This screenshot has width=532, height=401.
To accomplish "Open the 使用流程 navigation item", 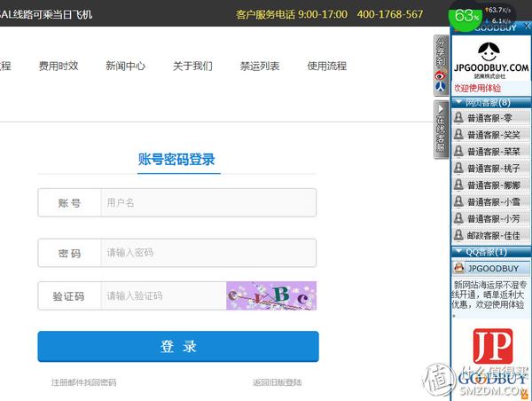I will (x=327, y=66).
